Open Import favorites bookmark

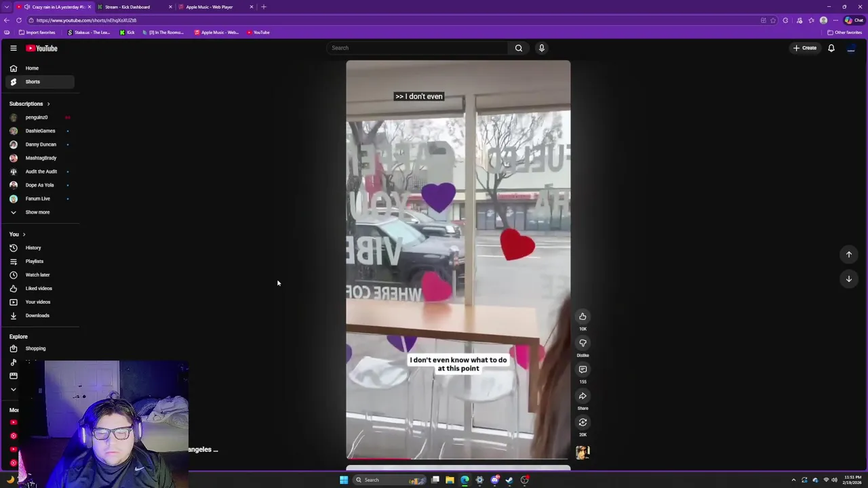click(x=37, y=33)
